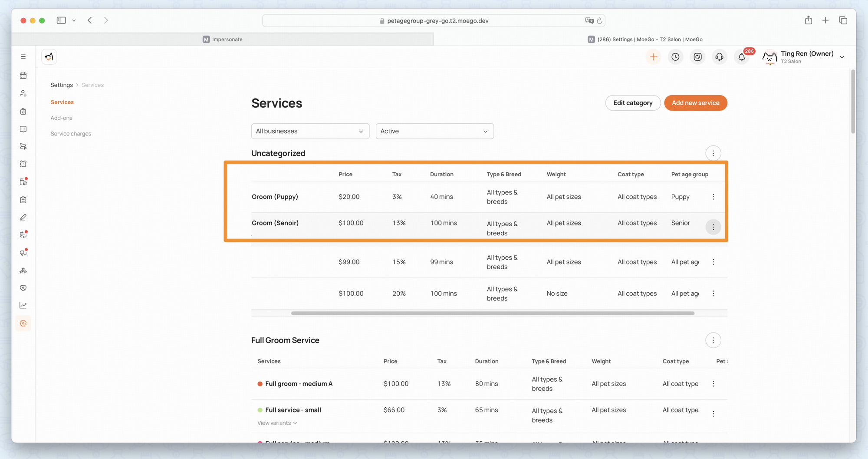
Task: Toggle the hamburger menu icon
Action: [x=23, y=56]
